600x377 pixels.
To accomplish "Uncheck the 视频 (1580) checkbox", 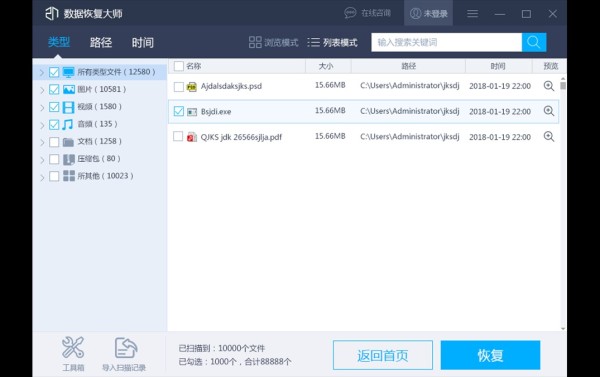I will 54,107.
